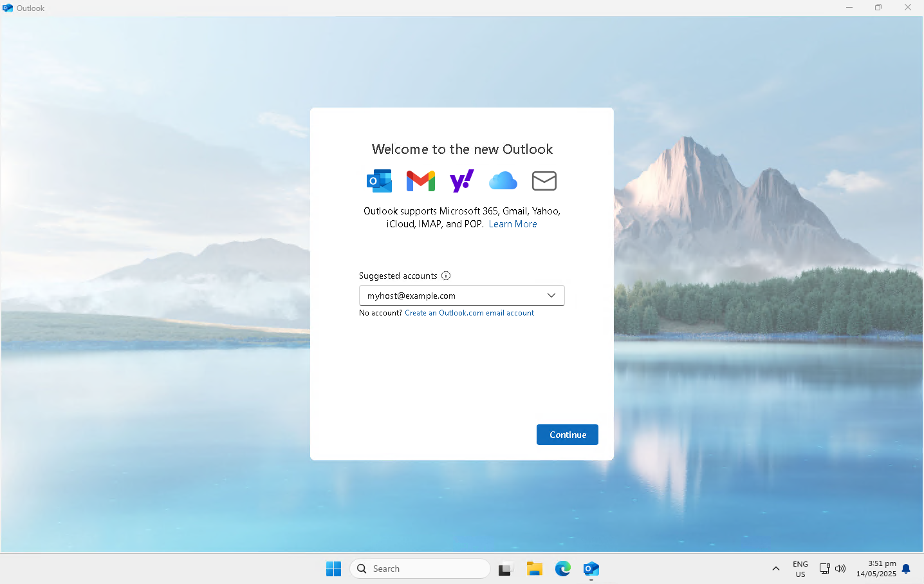Open Create an Outlook.com email account link
Screen dimensions: 924x584
click(x=469, y=313)
